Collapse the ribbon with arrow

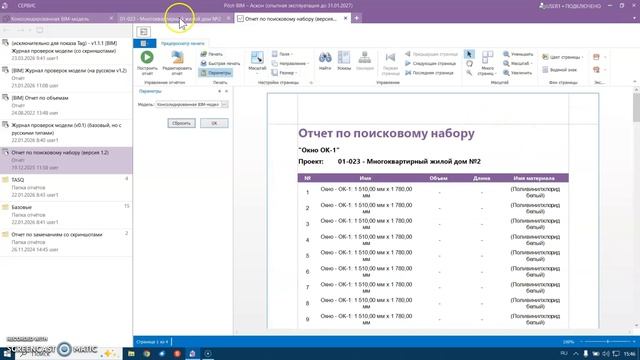pos(635,82)
